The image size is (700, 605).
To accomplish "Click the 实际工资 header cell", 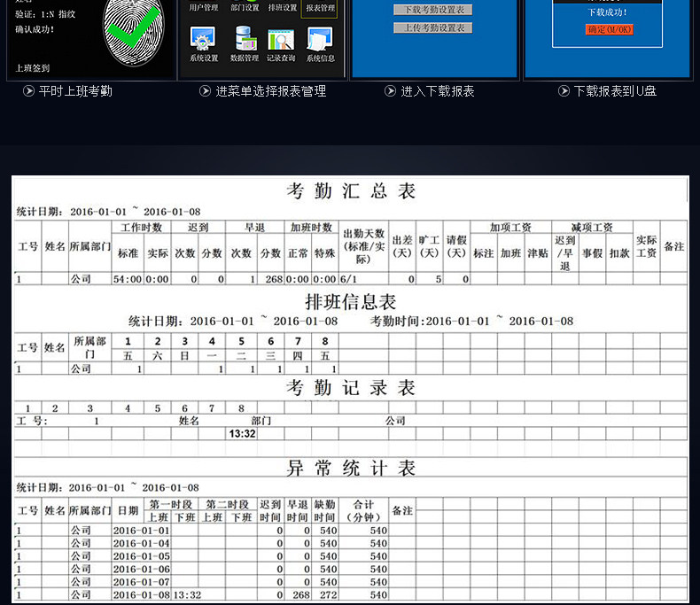I will [x=646, y=246].
